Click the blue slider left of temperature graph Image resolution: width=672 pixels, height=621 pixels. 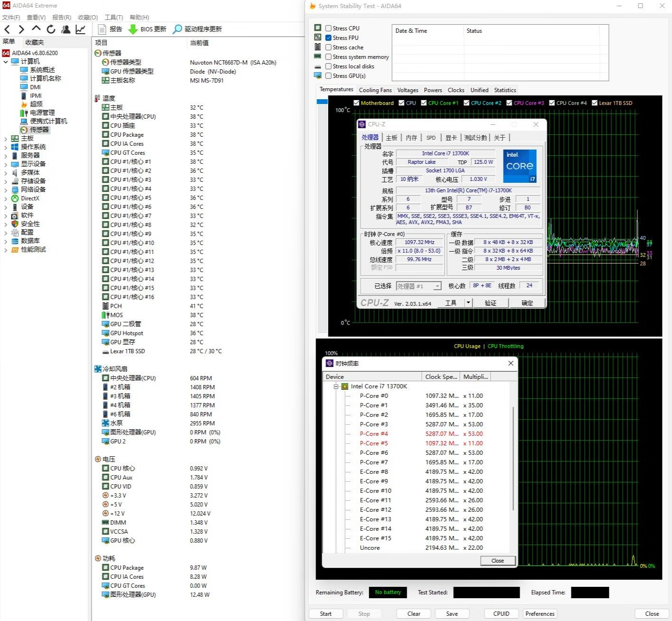[322, 101]
